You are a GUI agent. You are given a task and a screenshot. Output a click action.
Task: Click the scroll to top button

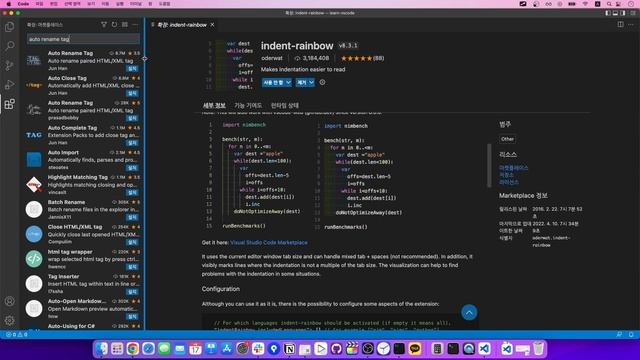pyautogui.click(x=469, y=313)
